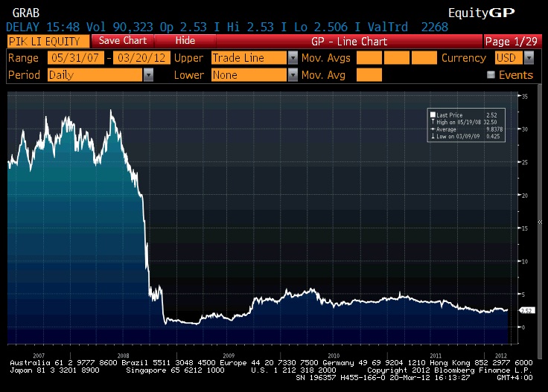
Task: Click the range end date 03/20/12
Action: [x=141, y=57]
